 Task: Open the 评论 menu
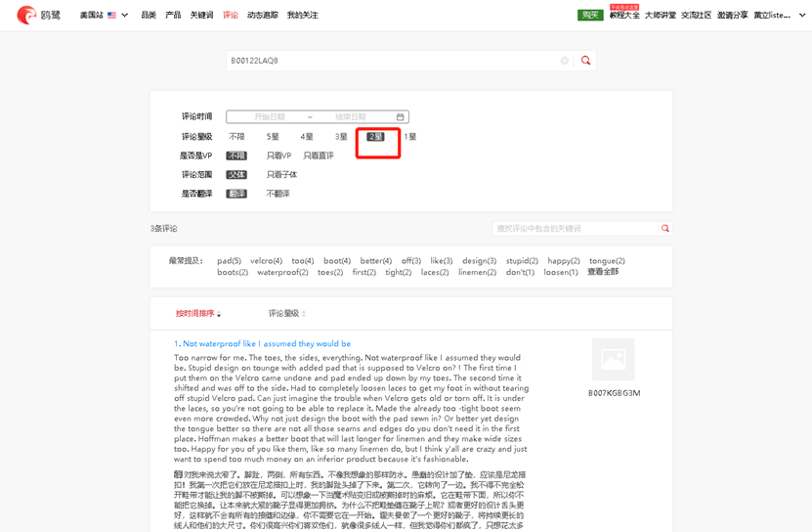click(x=231, y=15)
